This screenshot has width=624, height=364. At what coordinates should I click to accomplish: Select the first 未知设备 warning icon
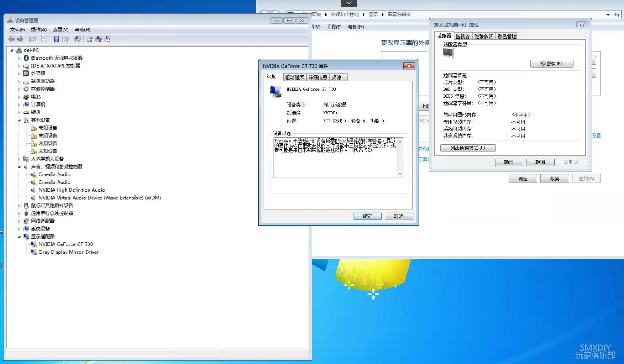[x=34, y=128]
